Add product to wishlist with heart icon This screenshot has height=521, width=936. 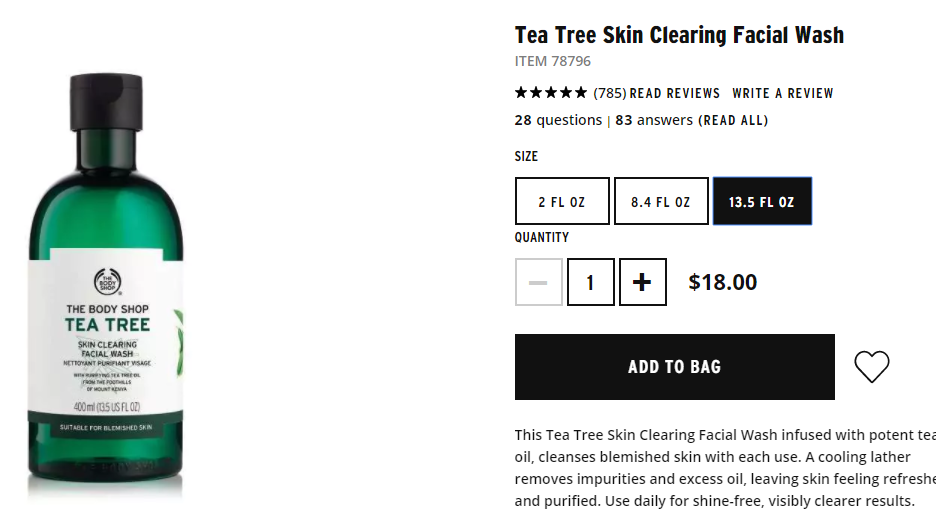click(871, 367)
